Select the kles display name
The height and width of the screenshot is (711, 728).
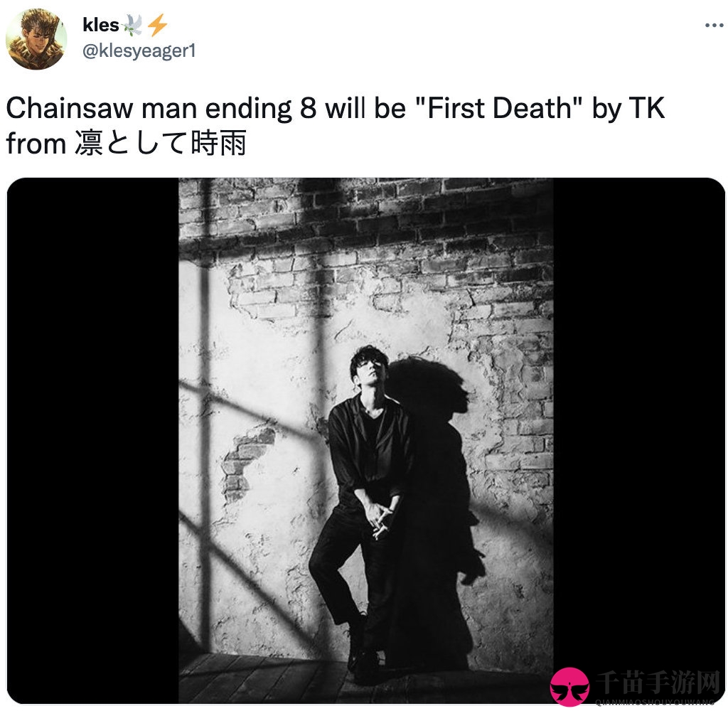pyautogui.click(x=101, y=25)
